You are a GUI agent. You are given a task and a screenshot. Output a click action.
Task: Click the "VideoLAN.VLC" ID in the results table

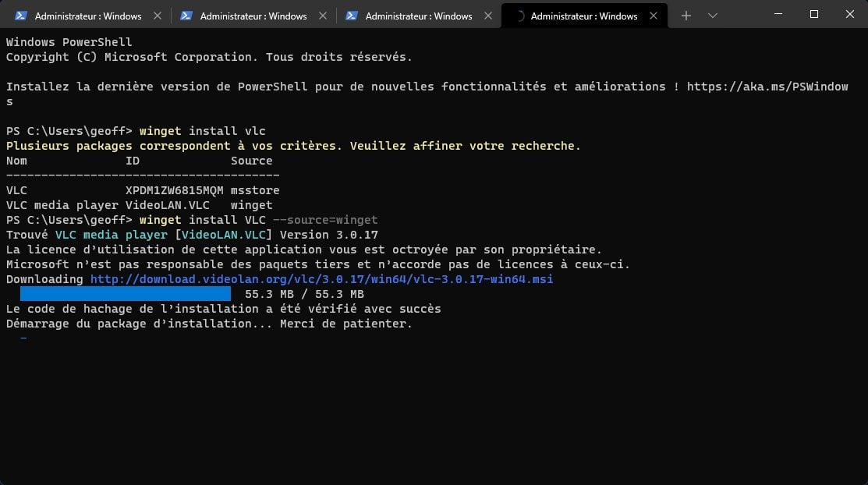168,205
